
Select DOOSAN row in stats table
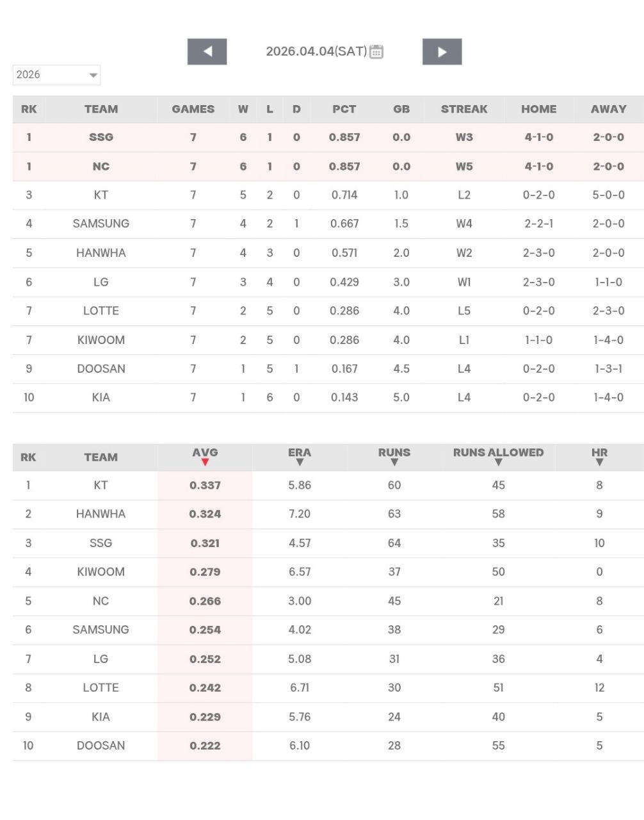(101, 746)
